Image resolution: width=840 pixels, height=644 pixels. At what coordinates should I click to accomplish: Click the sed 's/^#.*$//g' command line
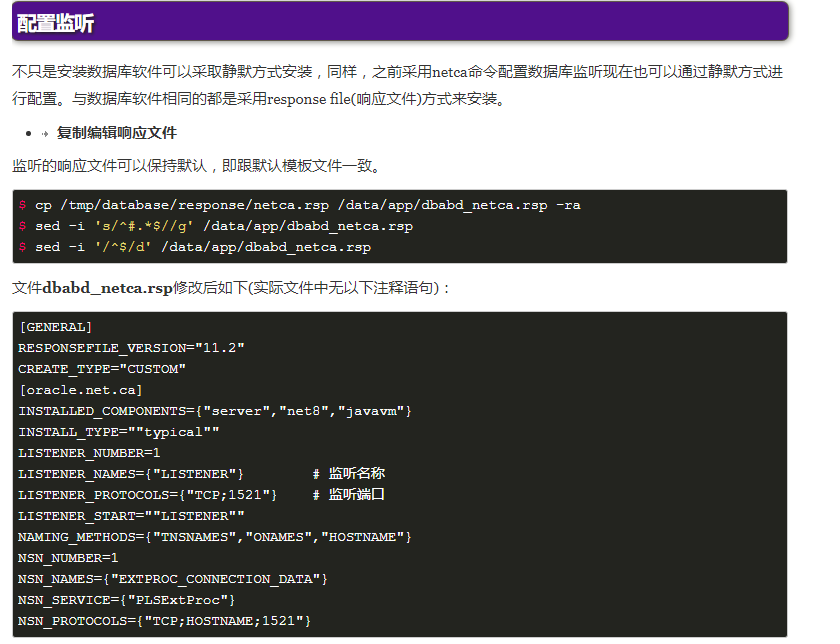pyautogui.click(x=215, y=226)
